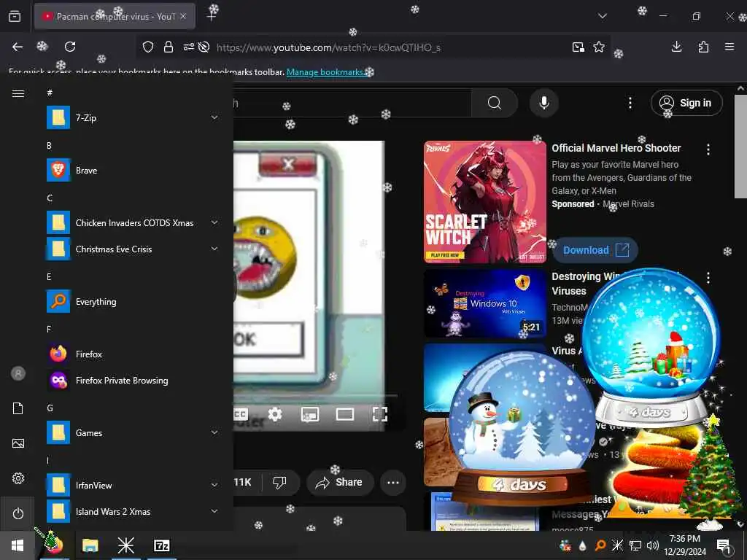Open Pictures from Start menu sidebar
747x560 pixels.
click(x=18, y=443)
